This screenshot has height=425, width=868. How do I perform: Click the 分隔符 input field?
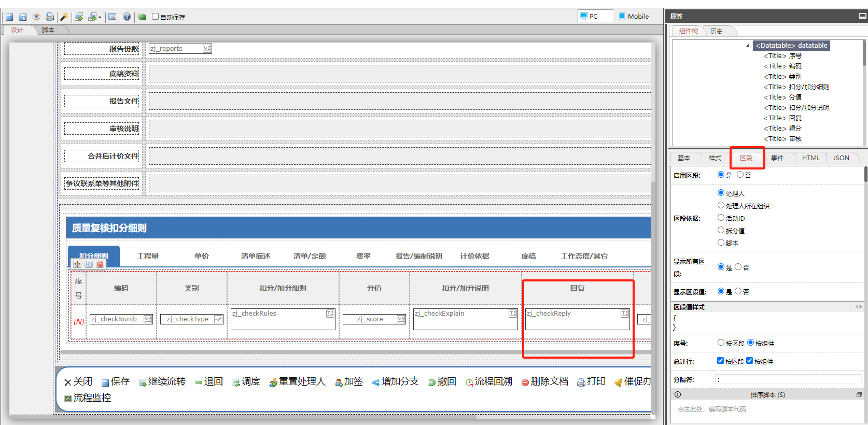(788, 379)
